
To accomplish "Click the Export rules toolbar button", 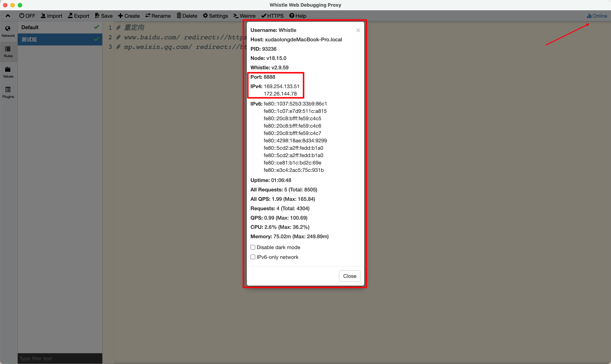I will pyautogui.click(x=78, y=16).
